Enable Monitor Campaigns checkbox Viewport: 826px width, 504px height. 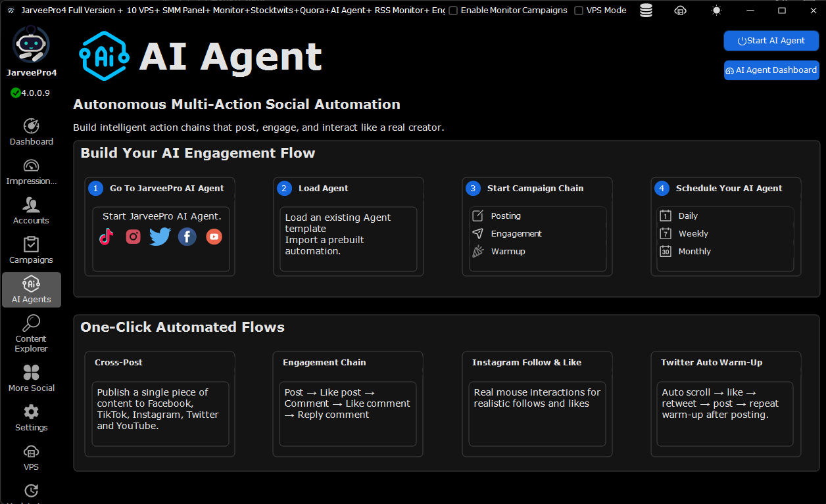pos(453,11)
